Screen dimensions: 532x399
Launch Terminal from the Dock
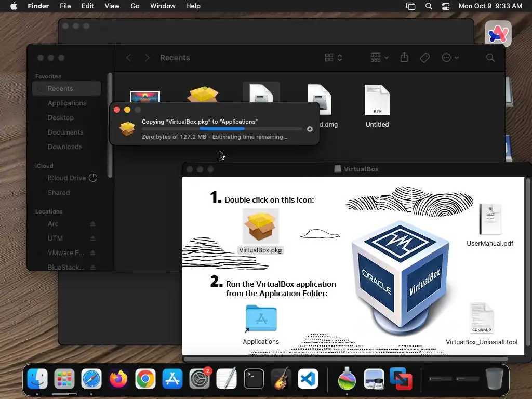tap(254, 378)
